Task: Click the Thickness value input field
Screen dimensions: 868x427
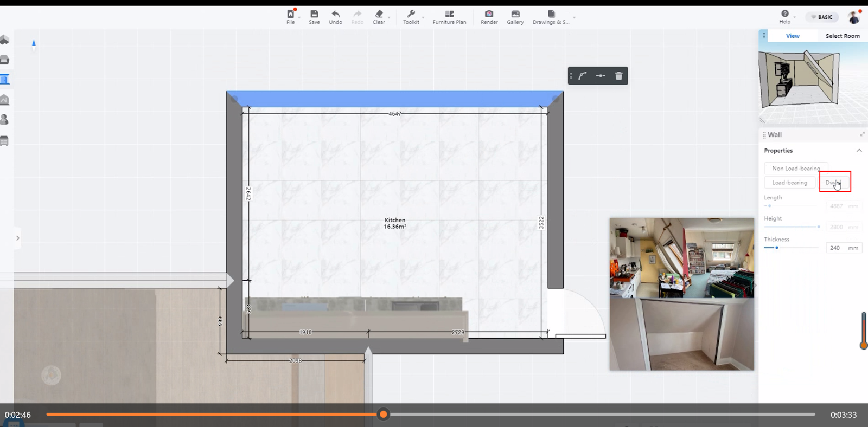Action: [x=835, y=248]
